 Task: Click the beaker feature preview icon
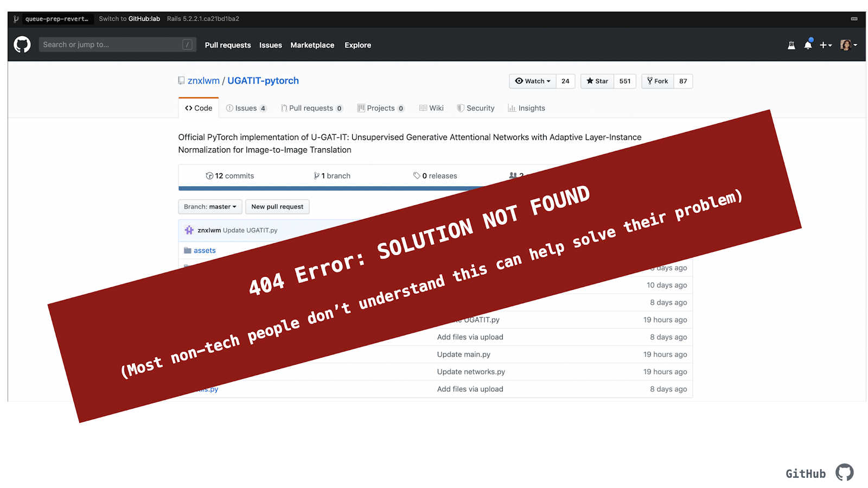(x=792, y=45)
